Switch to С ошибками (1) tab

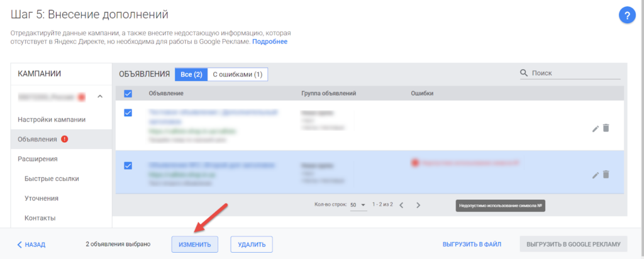[237, 74]
